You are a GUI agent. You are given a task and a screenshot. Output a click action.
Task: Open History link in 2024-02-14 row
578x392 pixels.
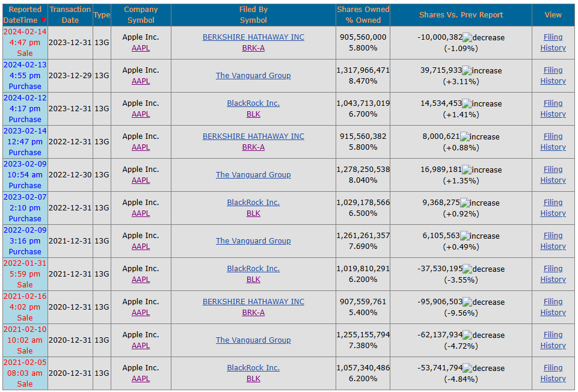click(x=553, y=48)
